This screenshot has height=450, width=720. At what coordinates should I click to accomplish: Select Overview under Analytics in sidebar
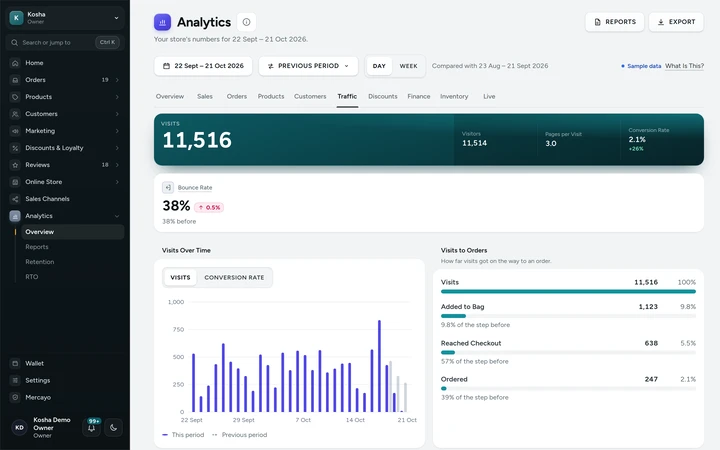tap(73, 232)
